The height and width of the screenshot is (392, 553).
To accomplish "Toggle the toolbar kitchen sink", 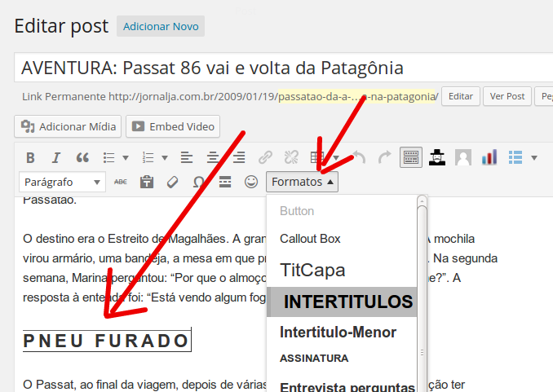I will (411, 157).
